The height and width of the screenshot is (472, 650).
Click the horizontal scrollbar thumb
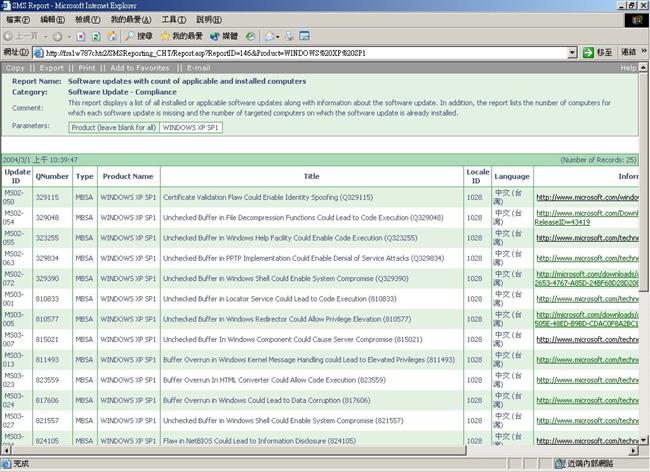tap(238, 450)
